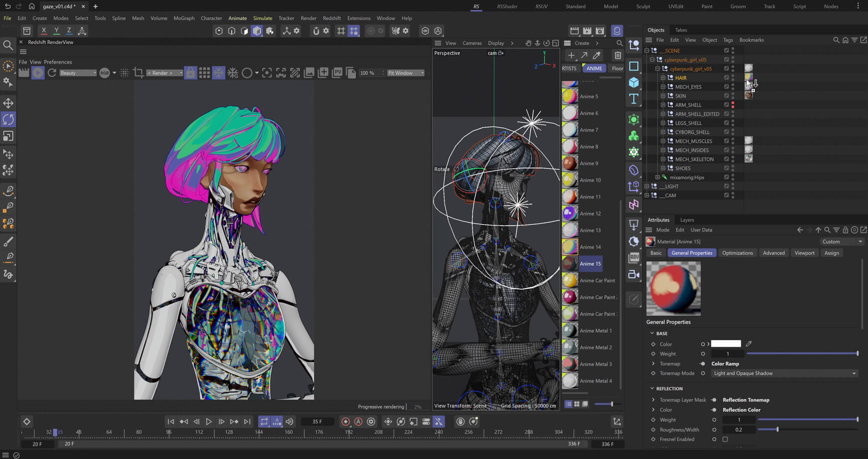
Task: Click the Color Ramp tonemap link
Action: pos(725,364)
